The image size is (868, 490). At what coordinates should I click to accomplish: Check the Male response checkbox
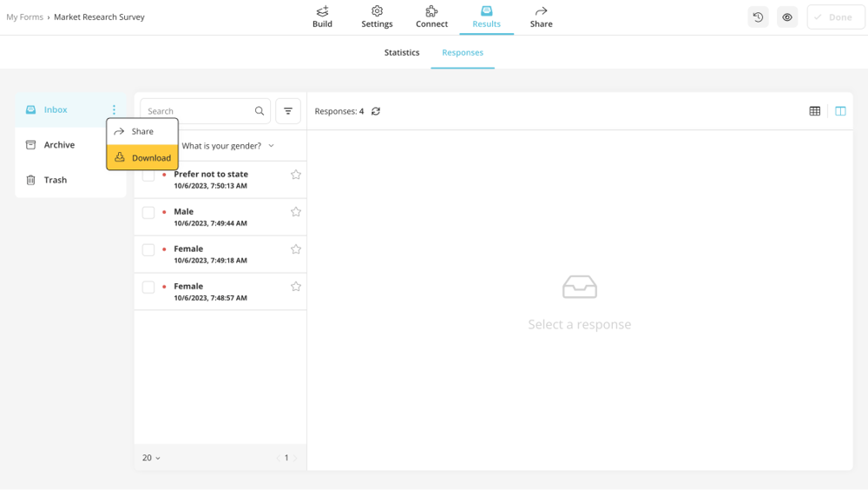point(148,213)
